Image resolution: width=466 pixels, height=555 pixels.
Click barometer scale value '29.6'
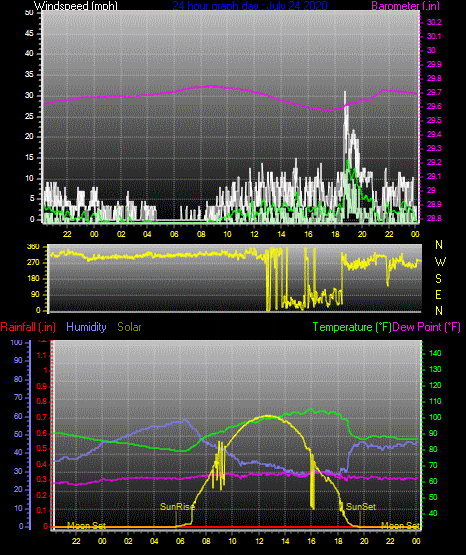coord(434,107)
